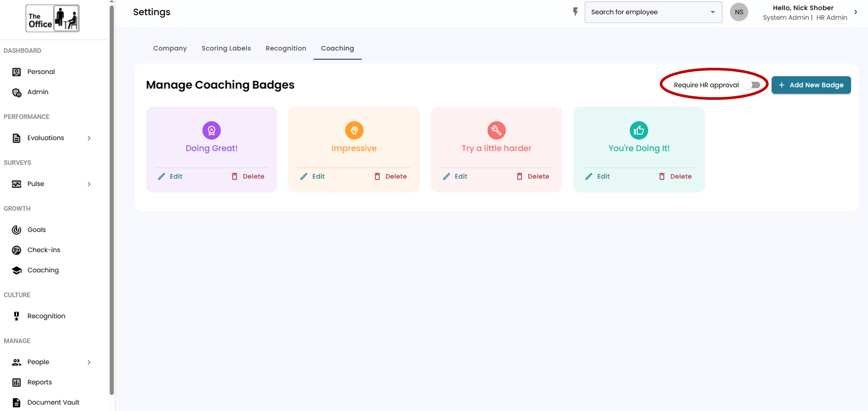This screenshot has height=411, width=868.
Task: Click the You're Doing It! title
Action: (x=639, y=148)
